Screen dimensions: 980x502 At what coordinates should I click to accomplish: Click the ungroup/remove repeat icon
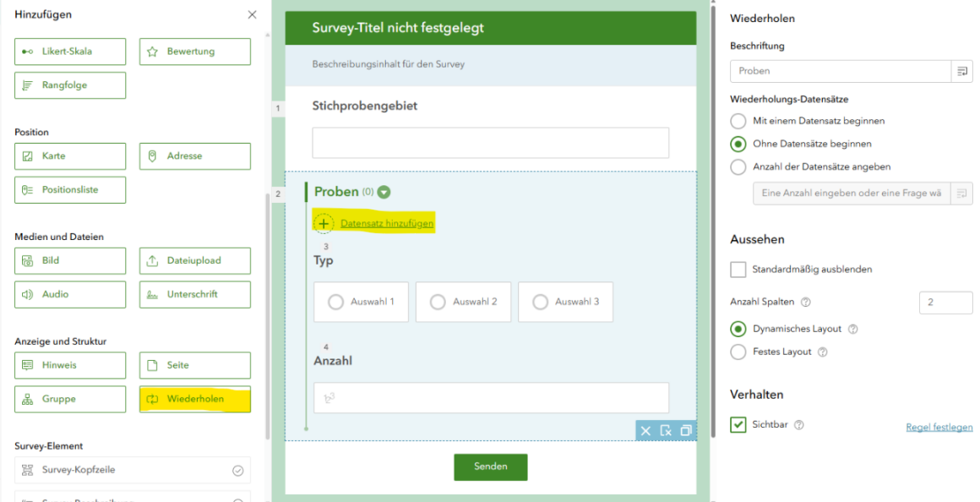point(666,431)
